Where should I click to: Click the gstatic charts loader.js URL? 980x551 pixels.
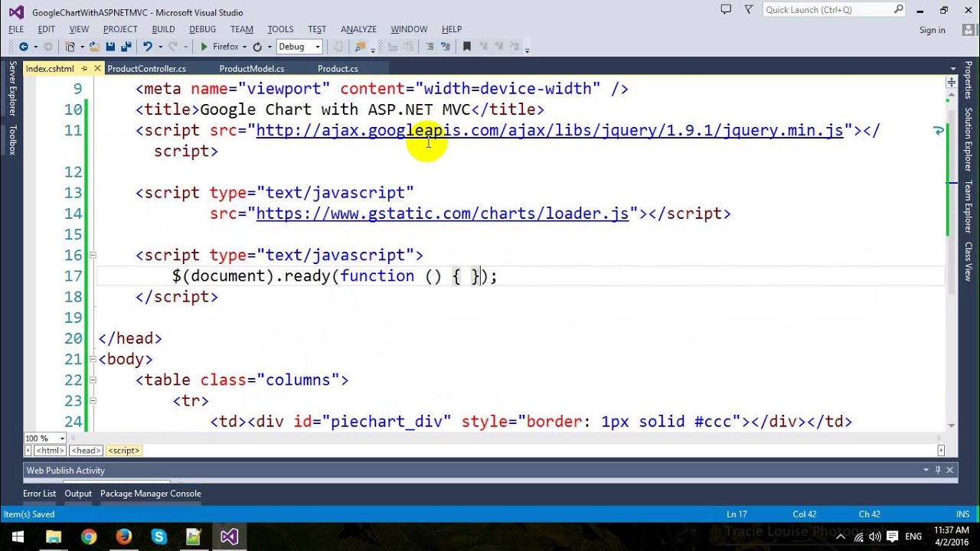tap(442, 214)
